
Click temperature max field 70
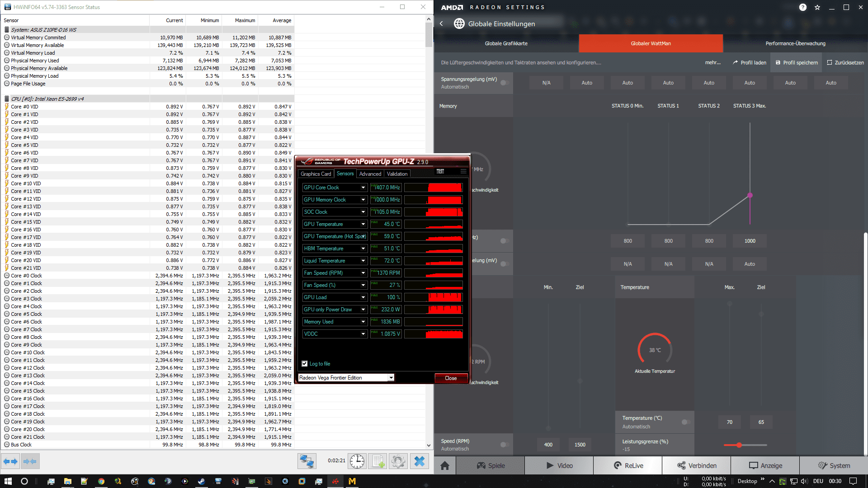729,422
